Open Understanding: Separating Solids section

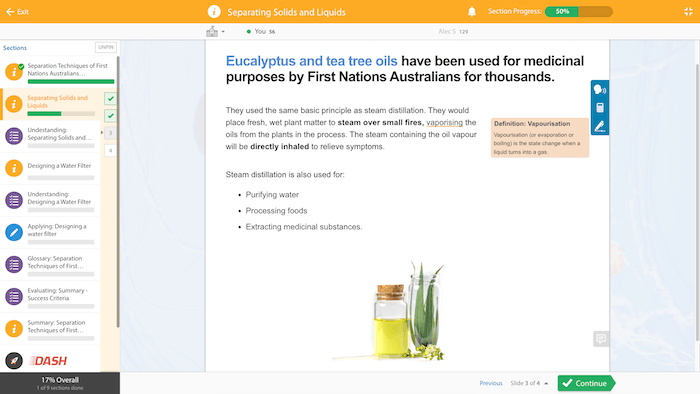pyautogui.click(x=50, y=136)
